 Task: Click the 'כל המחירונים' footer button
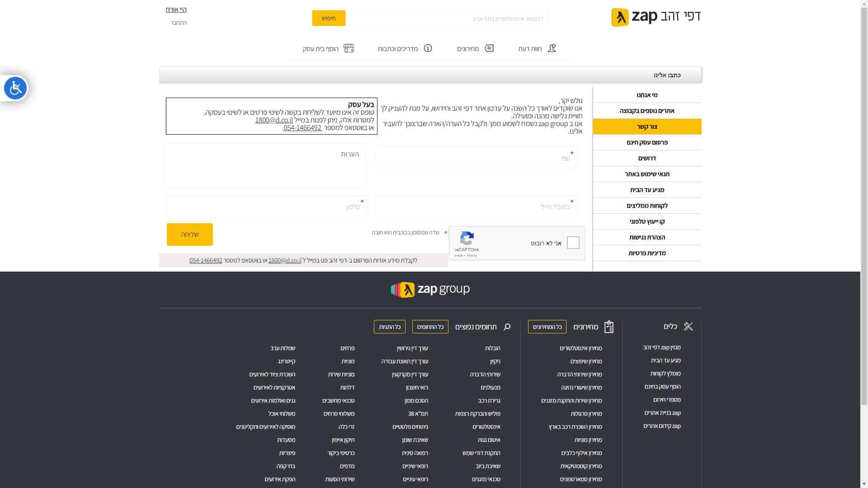(x=547, y=327)
